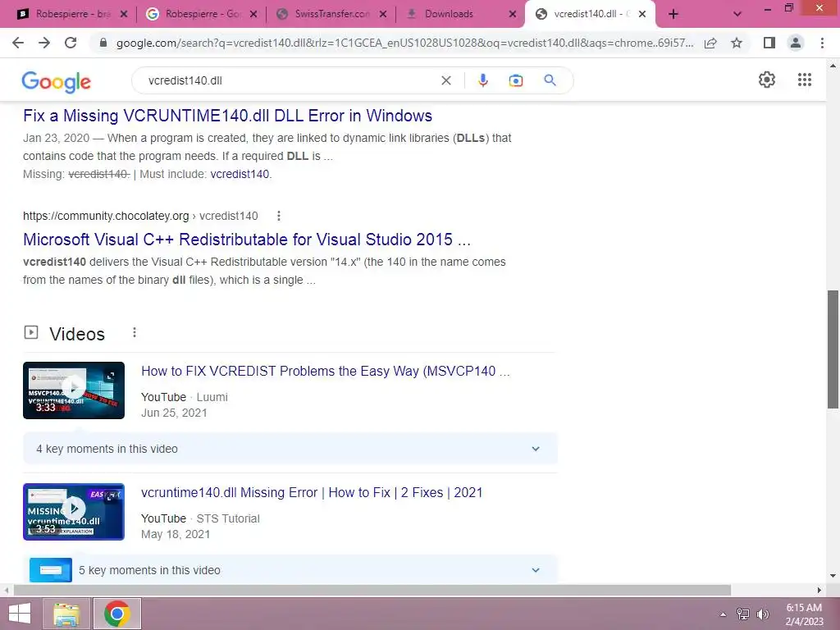This screenshot has width=840, height=630.
Task: Go forward to next page
Action: (x=44, y=43)
